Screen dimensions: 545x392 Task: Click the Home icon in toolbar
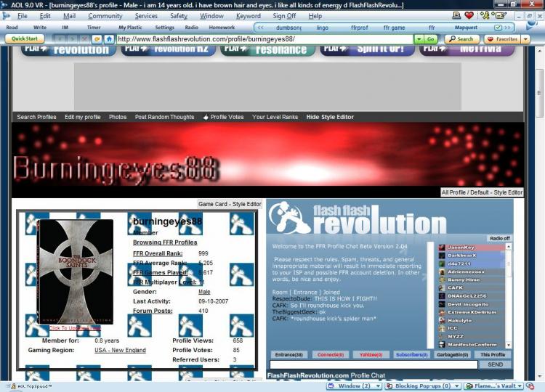tap(110, 39)
